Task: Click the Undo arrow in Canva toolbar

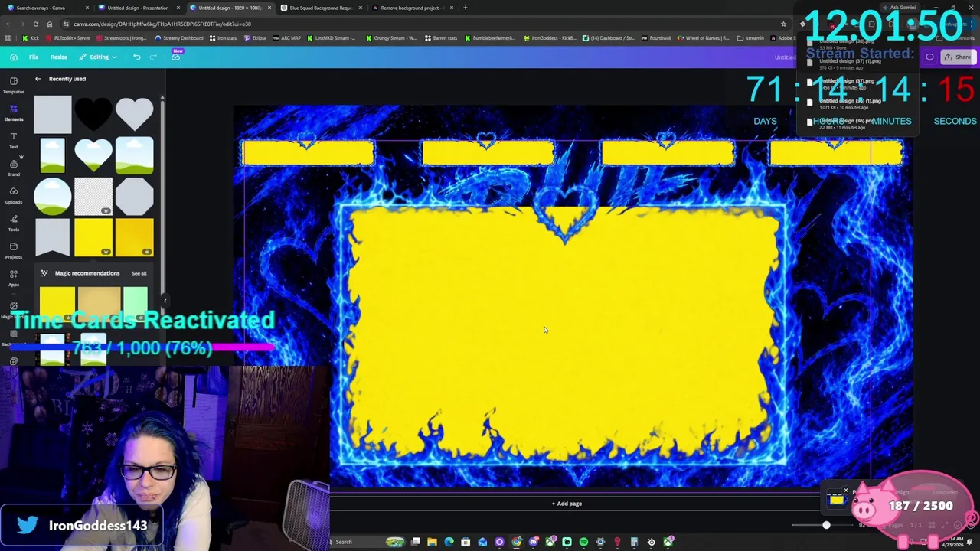Action: coord(136,57)
